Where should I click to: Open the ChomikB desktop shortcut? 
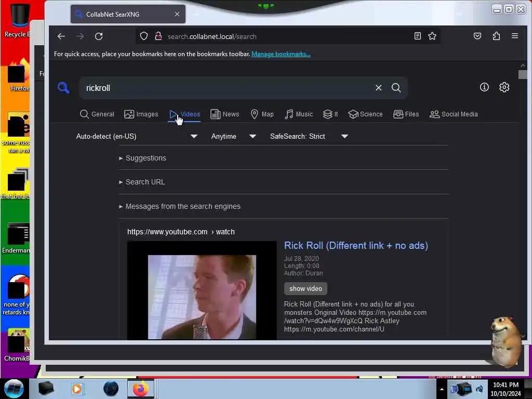[x=17, y=345]
